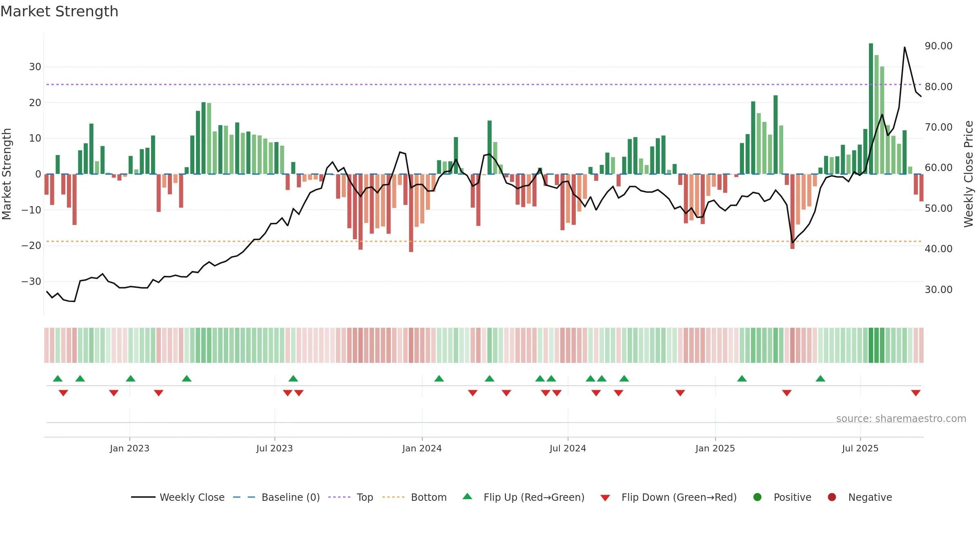Click the Flip Down (Green→Red) legend label
Viewport: 980px width, 551px height.
(x=679, y=497)
